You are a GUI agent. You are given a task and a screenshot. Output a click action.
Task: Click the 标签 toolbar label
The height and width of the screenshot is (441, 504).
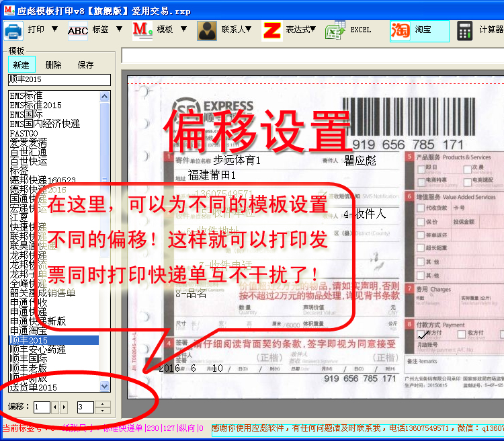(101, 30)
